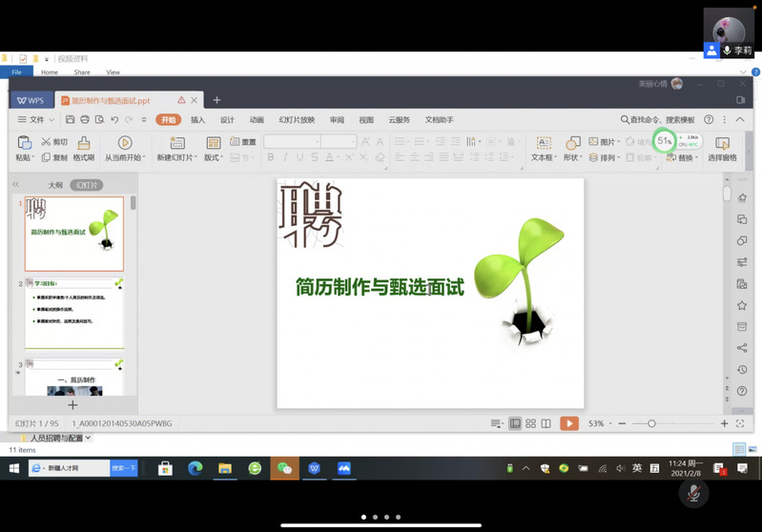Switch to slide sorter view in status bar
This screenshot has width=762, height=532.
point(531,423)
